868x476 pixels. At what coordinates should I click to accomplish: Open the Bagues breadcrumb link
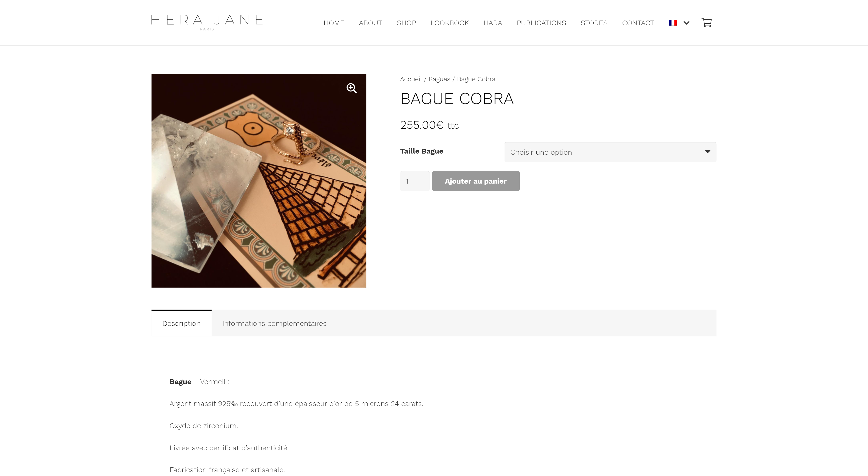click(439, 79)
